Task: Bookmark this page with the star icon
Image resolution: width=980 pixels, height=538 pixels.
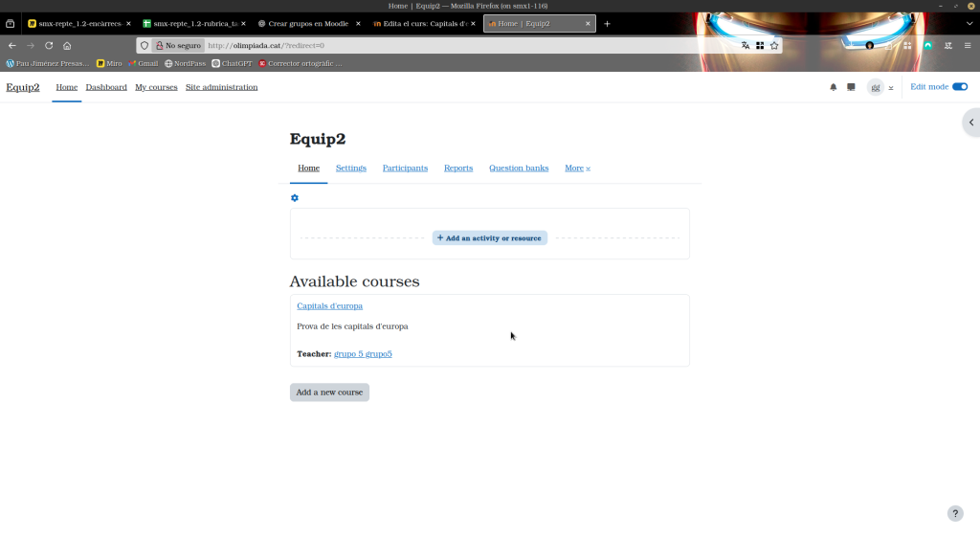Action: click(774, 45)
